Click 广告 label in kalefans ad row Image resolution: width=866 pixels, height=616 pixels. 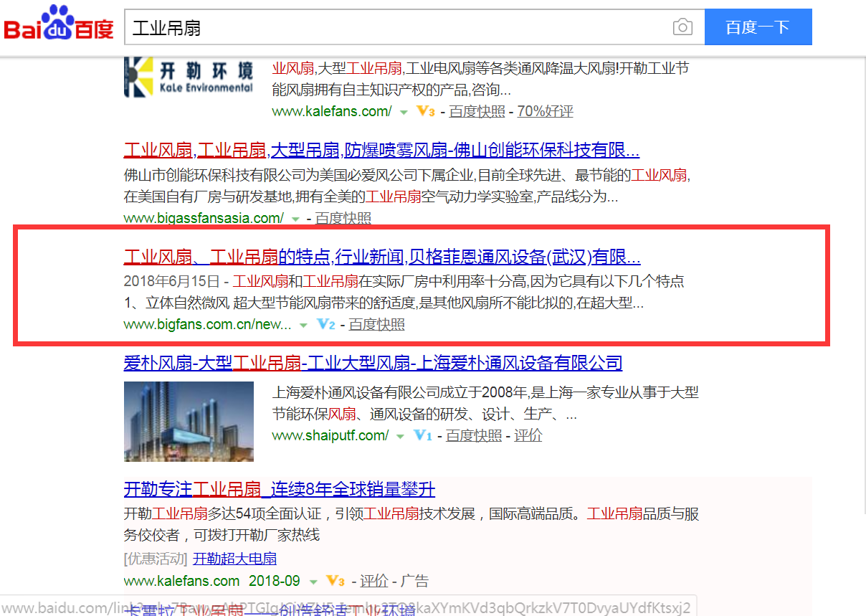point(414,581)
